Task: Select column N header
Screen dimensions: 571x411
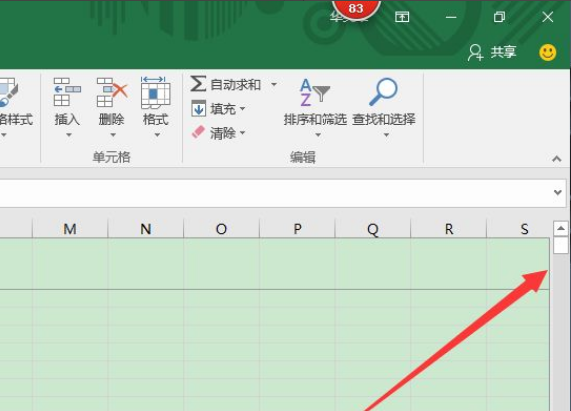Action: pyautogui.click(x=146, y=229)
